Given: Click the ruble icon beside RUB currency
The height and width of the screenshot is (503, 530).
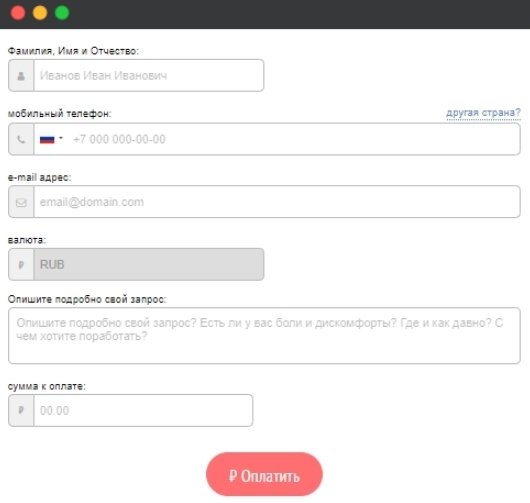Looking at the screenshot, I should coord(21,265).
